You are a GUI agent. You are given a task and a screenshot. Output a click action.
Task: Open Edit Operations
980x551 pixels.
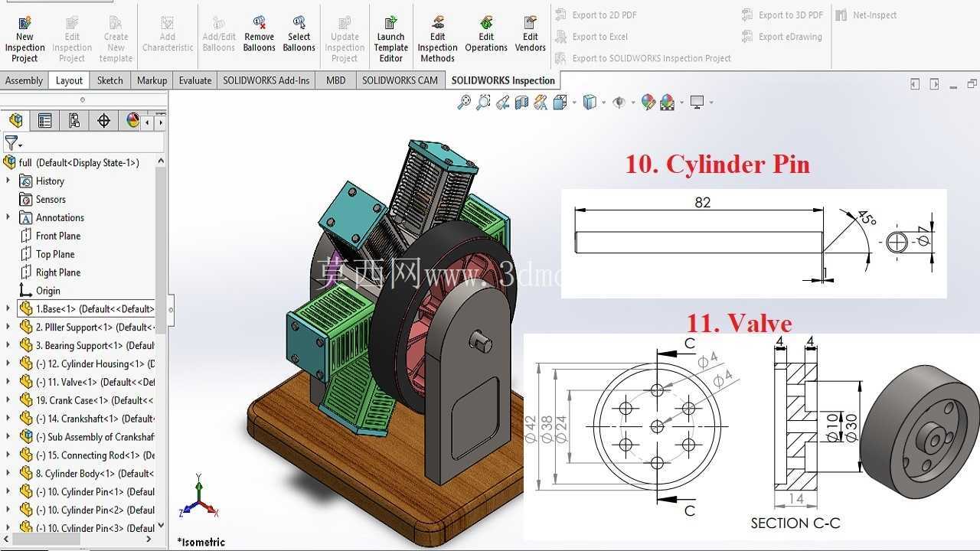pyautogui.click(x=486, y=35)
